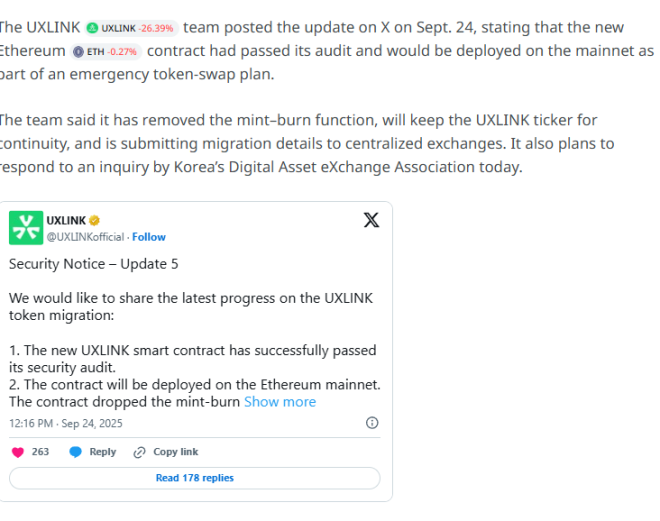The width and height of the screenshot is (660, 521).
Task: Click the copy link chain icon
Action: click(139, 452)
